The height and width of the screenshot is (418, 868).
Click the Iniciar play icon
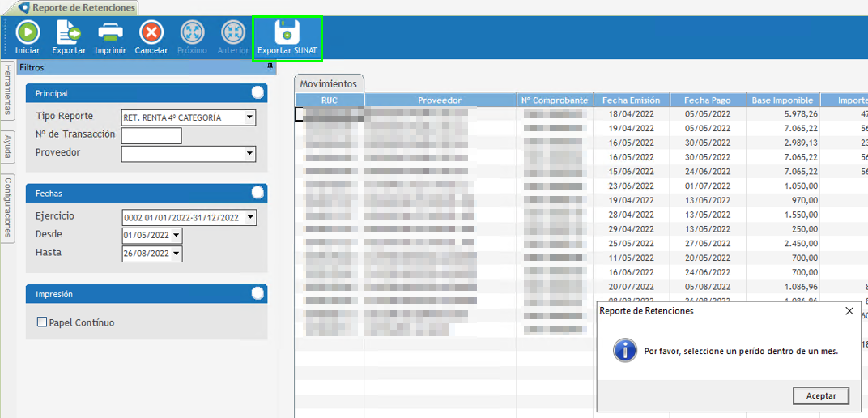(x=28, y=32)
